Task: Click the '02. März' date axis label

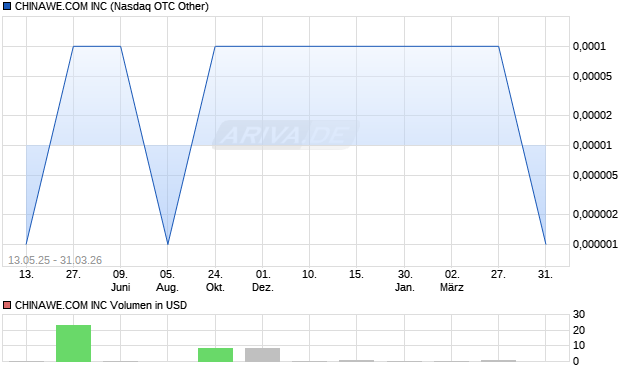Action: coord(452,280)
